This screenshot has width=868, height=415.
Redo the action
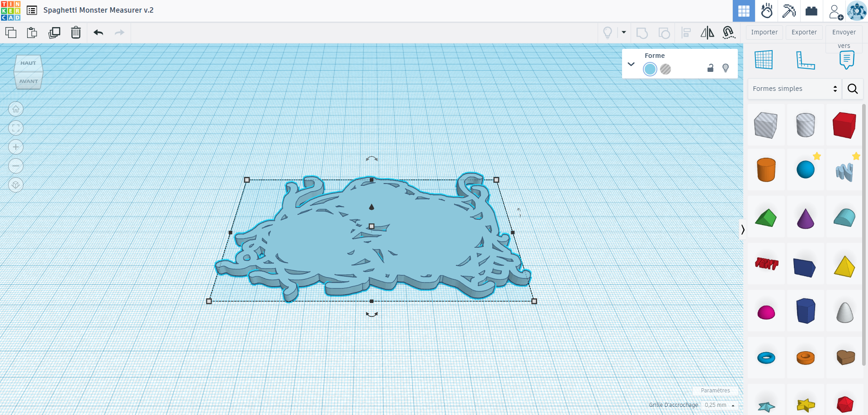click(119, 33)
